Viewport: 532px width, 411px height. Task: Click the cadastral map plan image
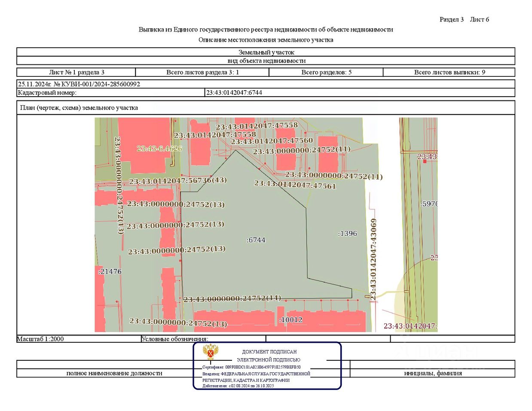[x=266, y=225]
